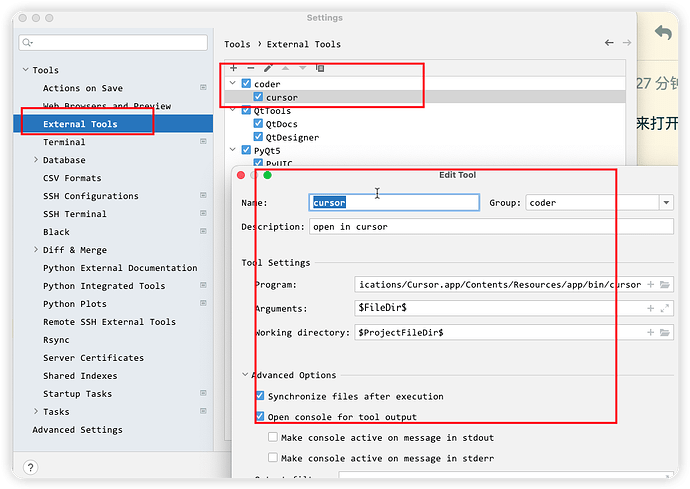Toggle the cursor tool checkbox
The image size is (690, 489).
click(258, 97)
